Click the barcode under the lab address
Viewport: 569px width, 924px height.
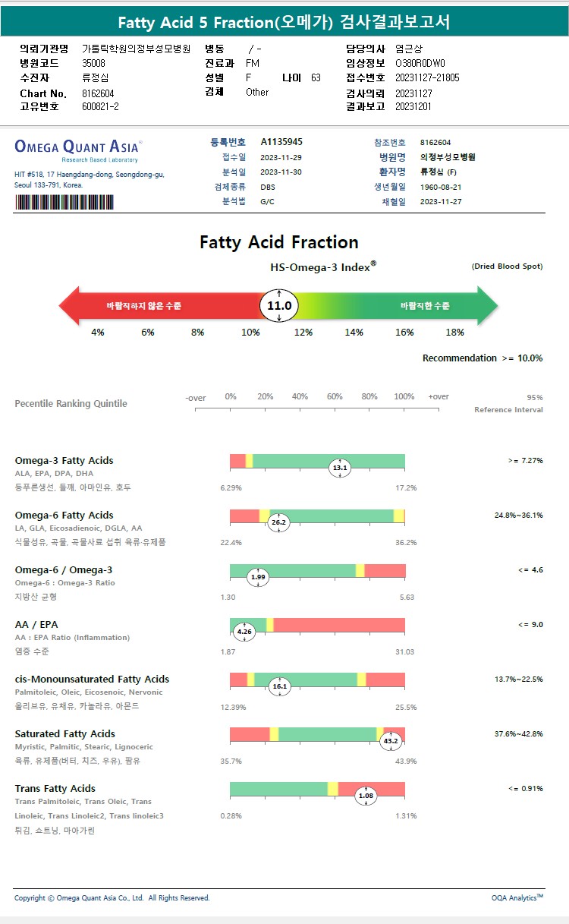64,203
